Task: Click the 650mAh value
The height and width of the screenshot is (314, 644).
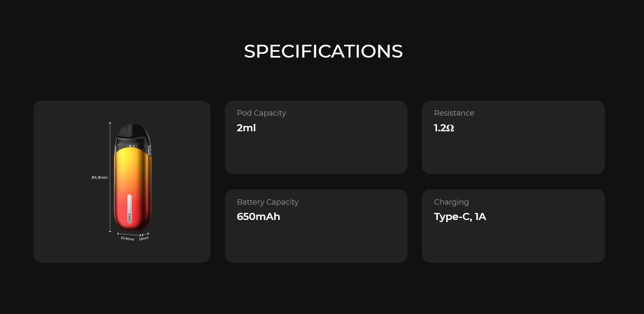Action: 258,217
